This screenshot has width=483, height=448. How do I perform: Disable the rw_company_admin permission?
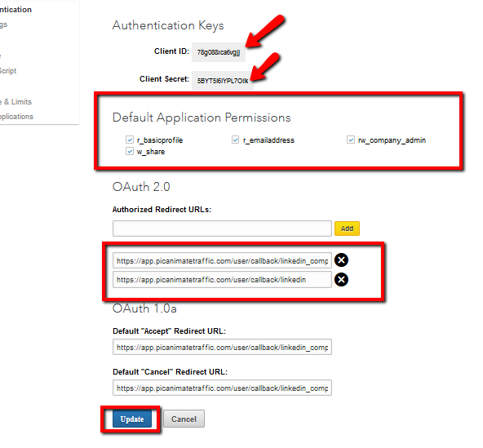tap(351, 140)
